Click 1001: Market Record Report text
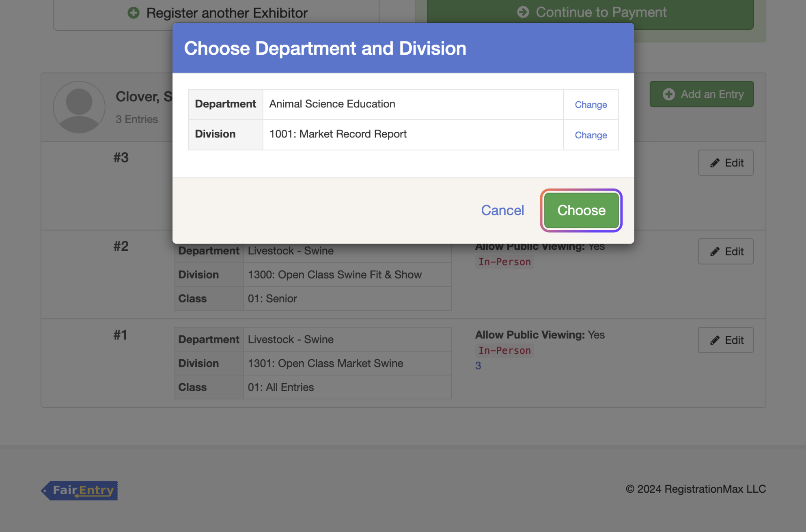 pyautogui.click(x=338, y=134)
